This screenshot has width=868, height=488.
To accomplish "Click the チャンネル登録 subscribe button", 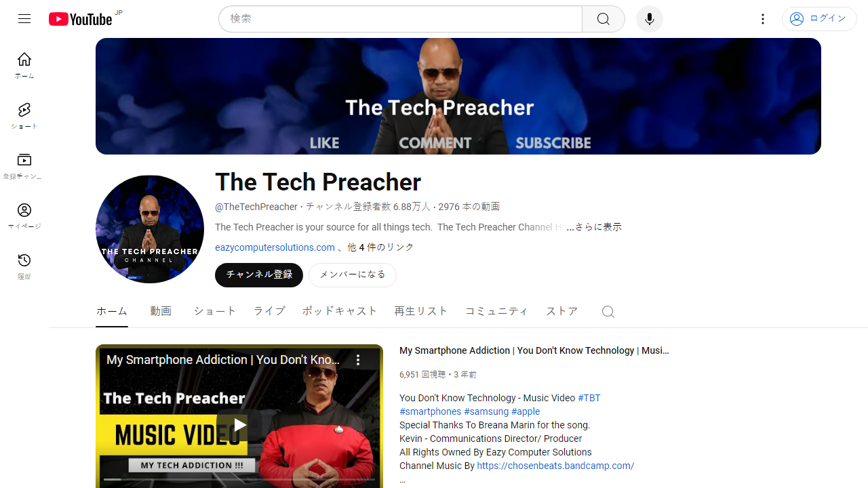I will tap(259, 275).
